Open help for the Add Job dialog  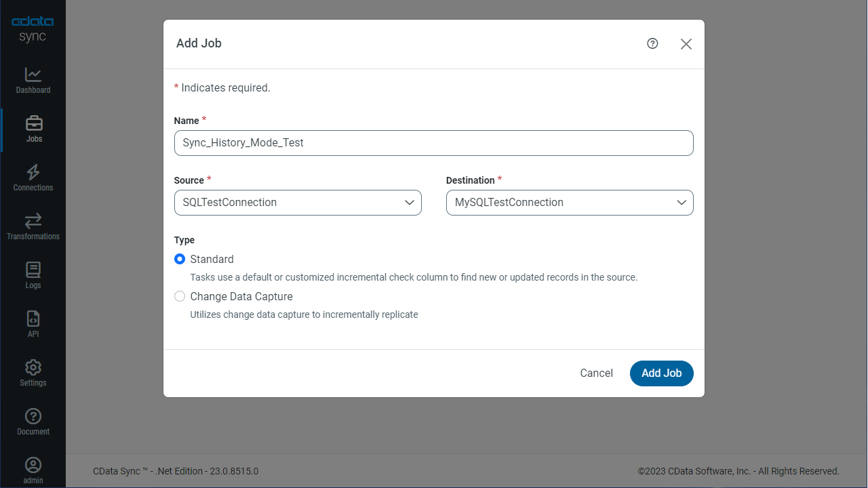(652, 43)
